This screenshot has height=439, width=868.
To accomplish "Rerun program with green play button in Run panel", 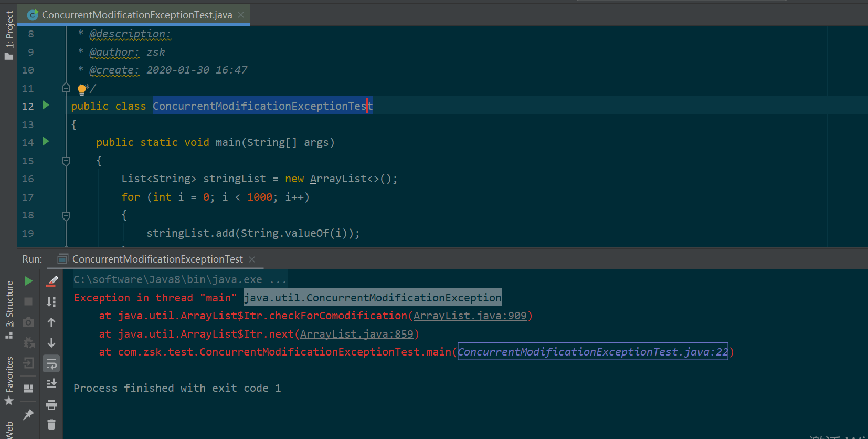I will [29, 281].
